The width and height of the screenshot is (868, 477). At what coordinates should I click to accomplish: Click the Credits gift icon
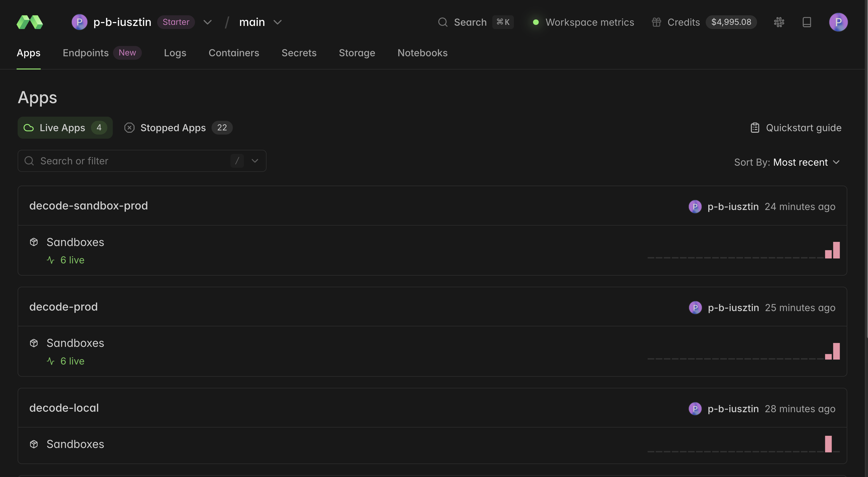(656, 22)
